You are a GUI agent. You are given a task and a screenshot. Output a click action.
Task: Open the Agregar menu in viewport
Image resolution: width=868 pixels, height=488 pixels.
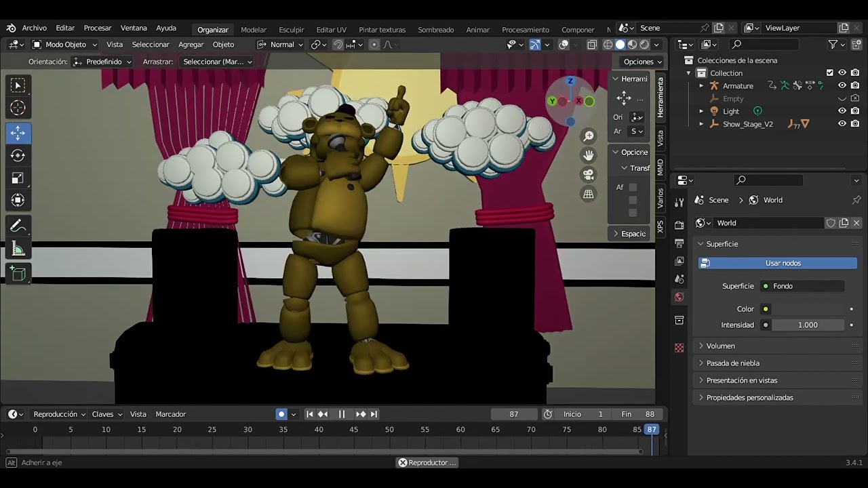[191, 45]
